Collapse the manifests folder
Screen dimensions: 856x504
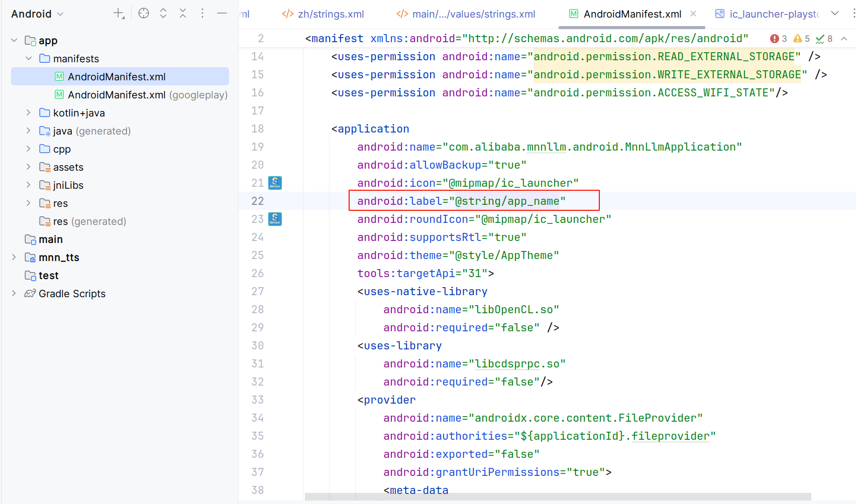point(29,58)
